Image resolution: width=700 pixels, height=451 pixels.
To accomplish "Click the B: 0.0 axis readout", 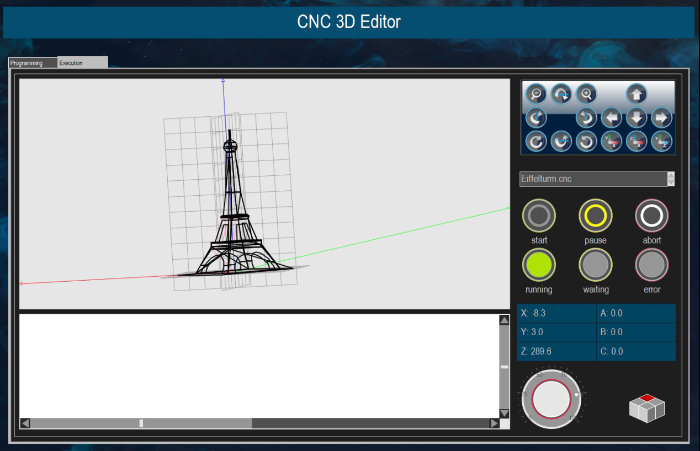I will pyautogui.click(x=636, y=332).
